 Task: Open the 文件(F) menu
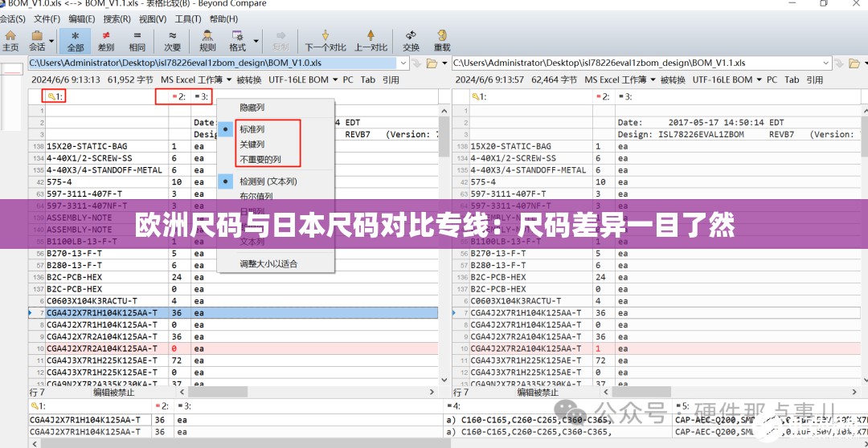click(47, 18)
